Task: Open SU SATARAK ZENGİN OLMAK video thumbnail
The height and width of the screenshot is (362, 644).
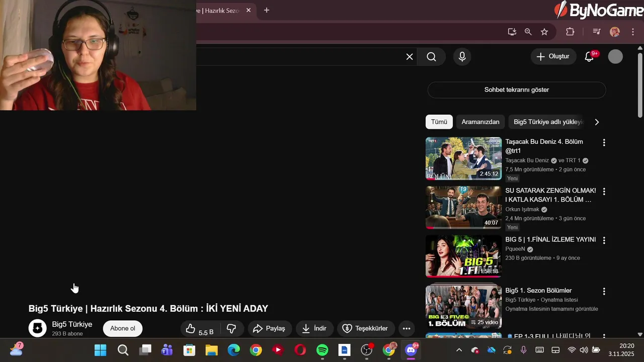Action: tap(463, 207)
